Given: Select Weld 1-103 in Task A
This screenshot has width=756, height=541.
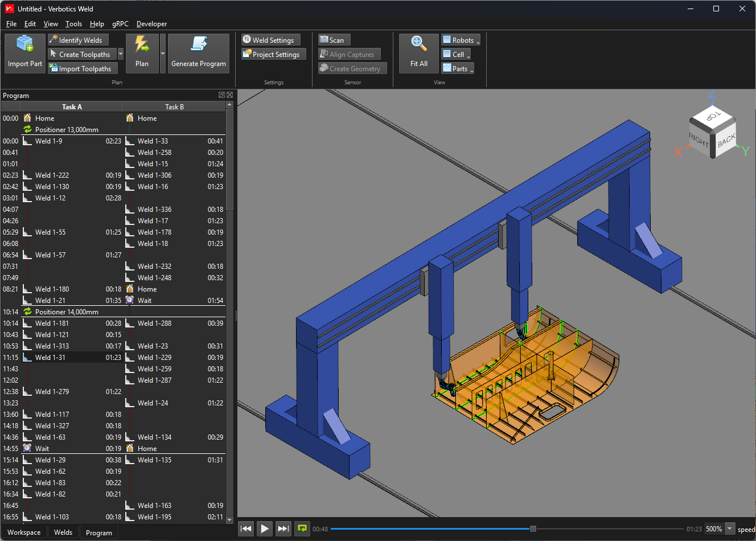Looking at the screenshot, I should pyautogui.click(x=73, y=517).
